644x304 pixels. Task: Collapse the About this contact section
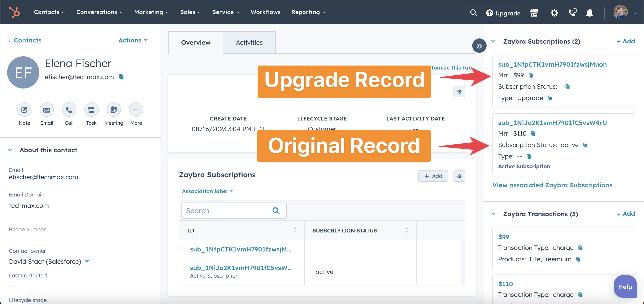10,150
